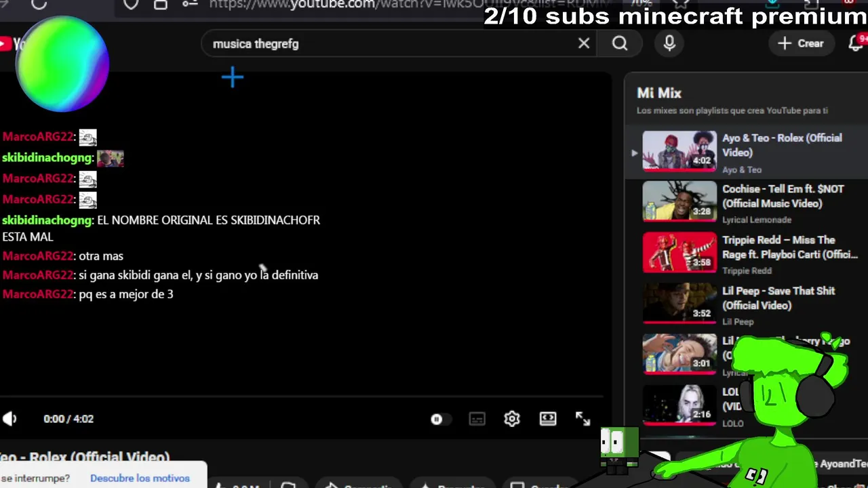The image size is (868, 488).
Task: Click the browser shield icon in address bar
Action: (131, 4)
